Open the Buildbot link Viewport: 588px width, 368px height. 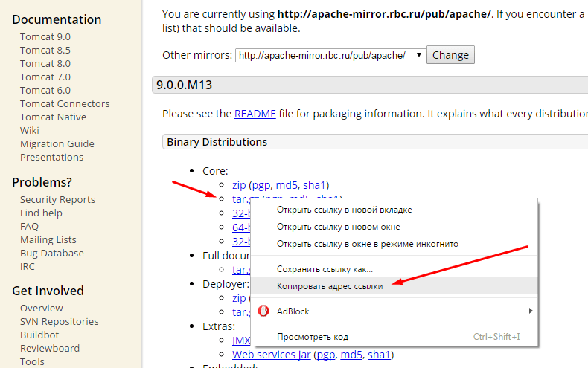click(x=39, y=335)
